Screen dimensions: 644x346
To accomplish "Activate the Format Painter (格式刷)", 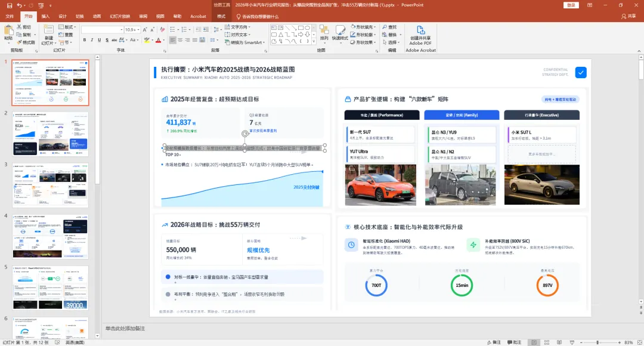I will [26, 42].
